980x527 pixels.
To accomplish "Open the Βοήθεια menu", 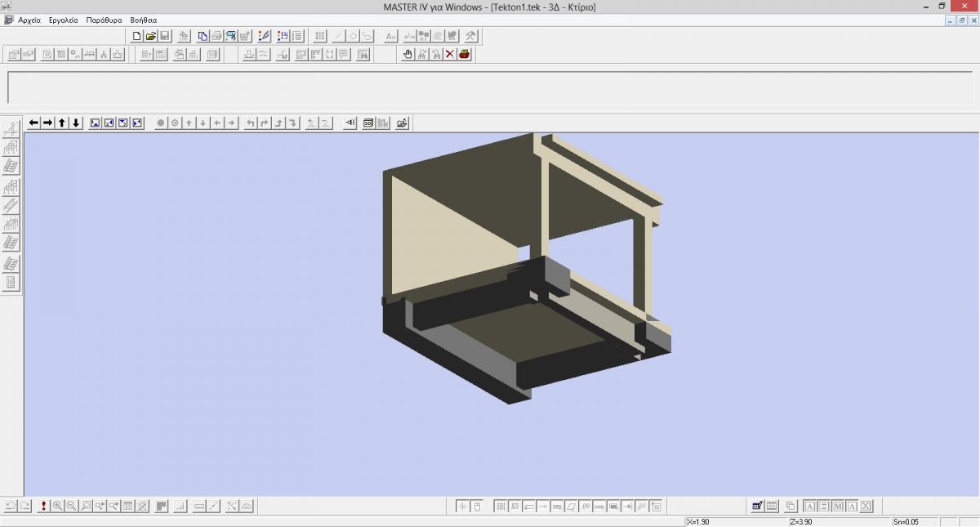I will pyautogui.click(x=143, y=20).
